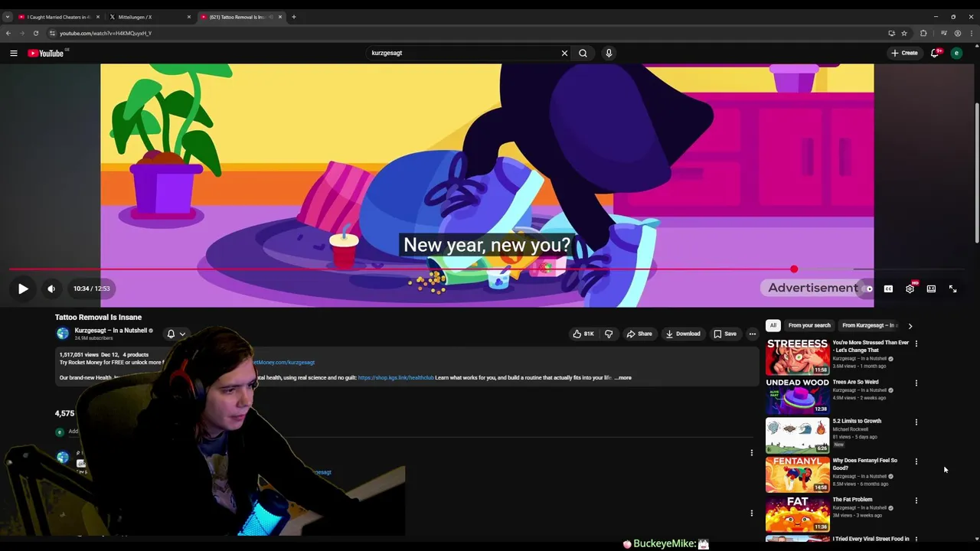Start voice search with the microphone
This screenshot has height=551, width=980.
click(609, 53)
